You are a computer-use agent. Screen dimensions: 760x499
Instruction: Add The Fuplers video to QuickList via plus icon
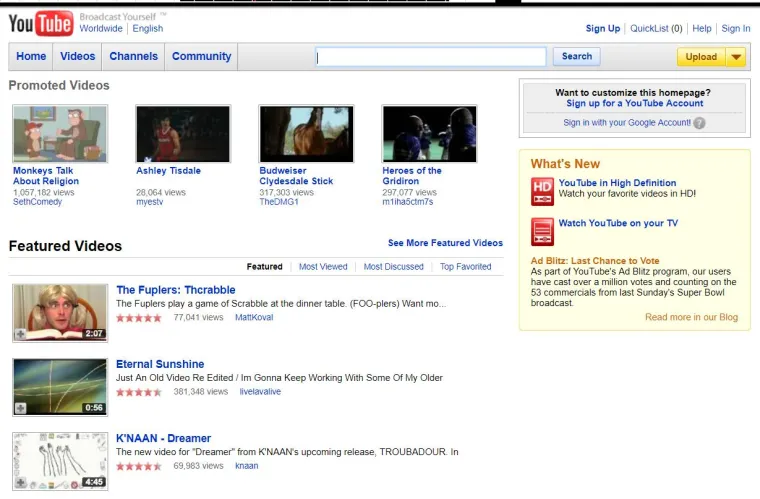click(x=20, y=334)
